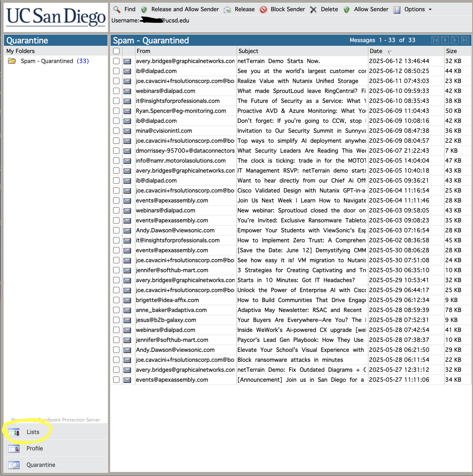The height and width of the screenshot is (476, 473).
Task: Open the Options dropdown arrow
Action: [430, 9]
